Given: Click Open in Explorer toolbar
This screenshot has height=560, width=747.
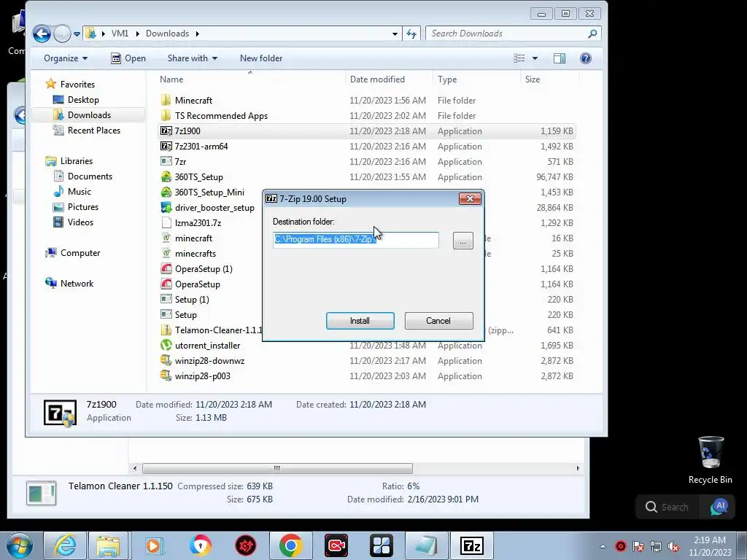Looking at the screenshot, I should pos(128,58).
